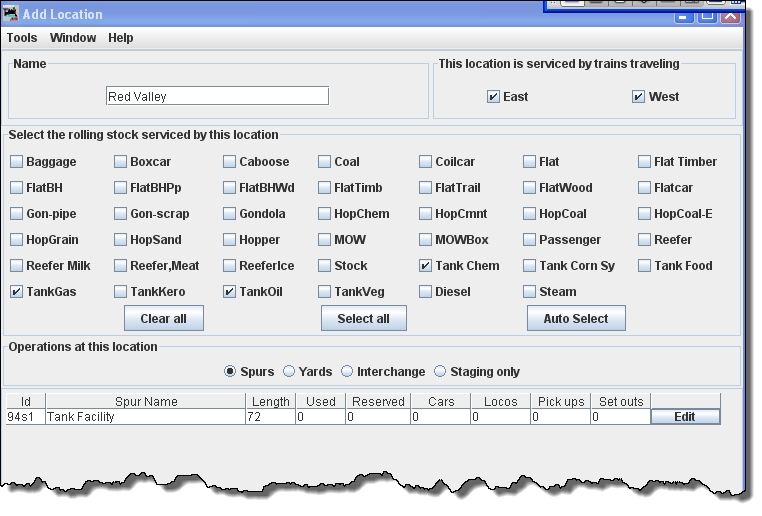The image size is (762, 516).
Task: Uncheck the East train direction checkbox
Action: [493, 97]
